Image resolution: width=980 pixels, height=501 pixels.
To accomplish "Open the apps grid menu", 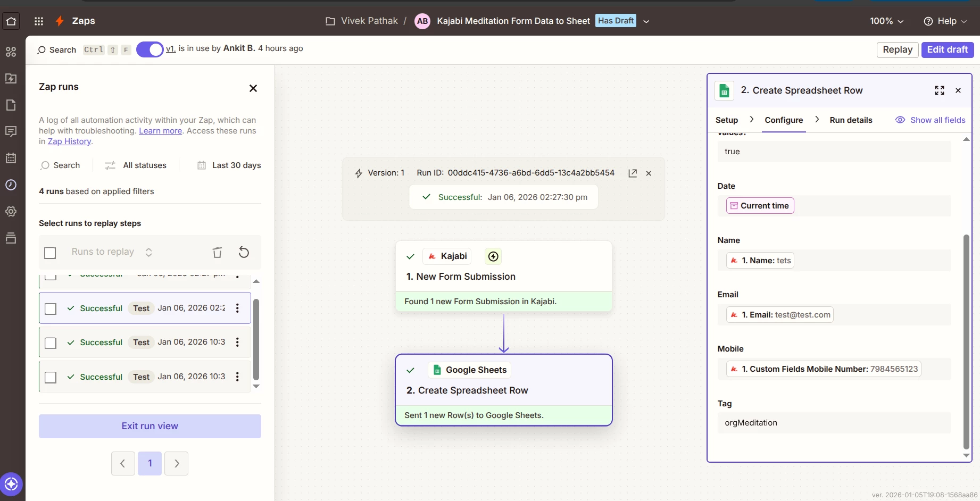I will [x=39, y=21].
